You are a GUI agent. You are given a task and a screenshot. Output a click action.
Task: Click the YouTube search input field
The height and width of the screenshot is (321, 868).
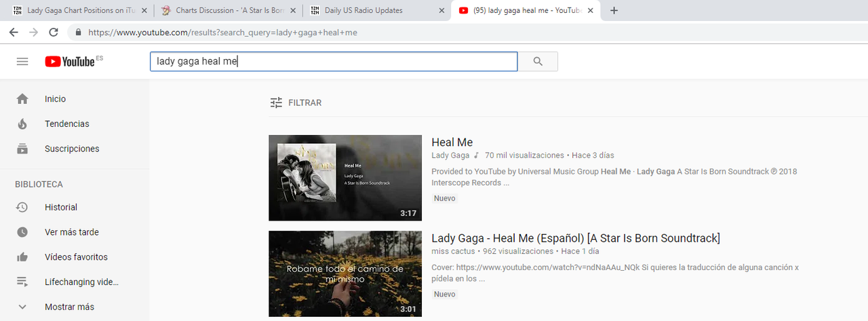(x=334, y=62)
